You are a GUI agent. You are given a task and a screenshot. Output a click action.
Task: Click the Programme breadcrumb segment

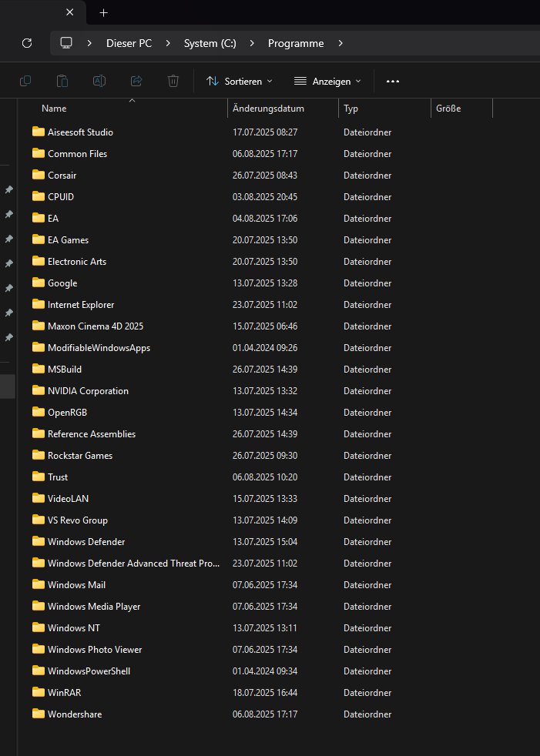tap(296, 43)
